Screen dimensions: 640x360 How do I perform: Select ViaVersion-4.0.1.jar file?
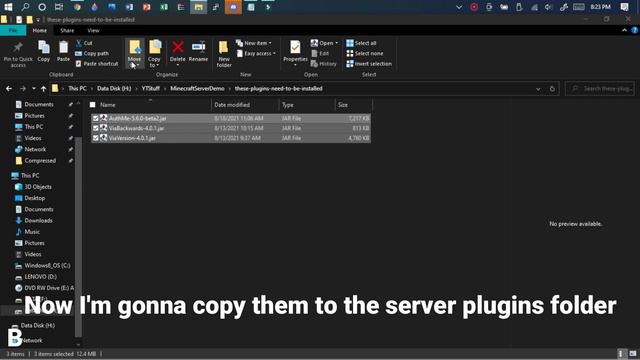(132, 138)
